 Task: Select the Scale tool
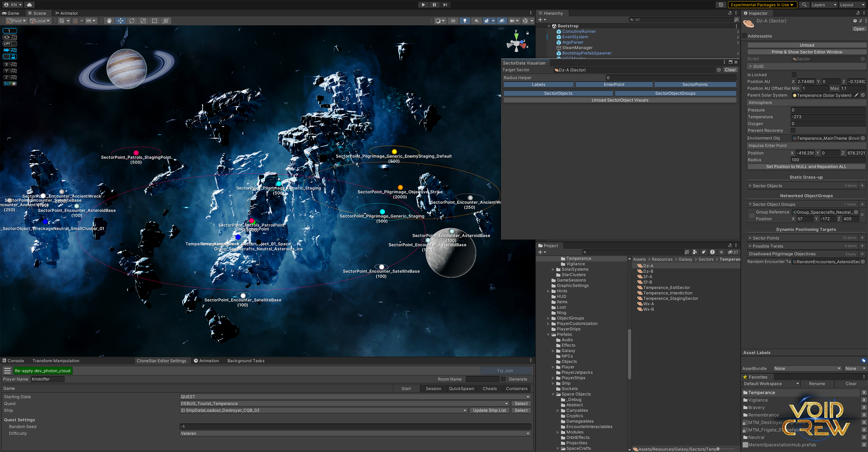[x=143, y=21]
